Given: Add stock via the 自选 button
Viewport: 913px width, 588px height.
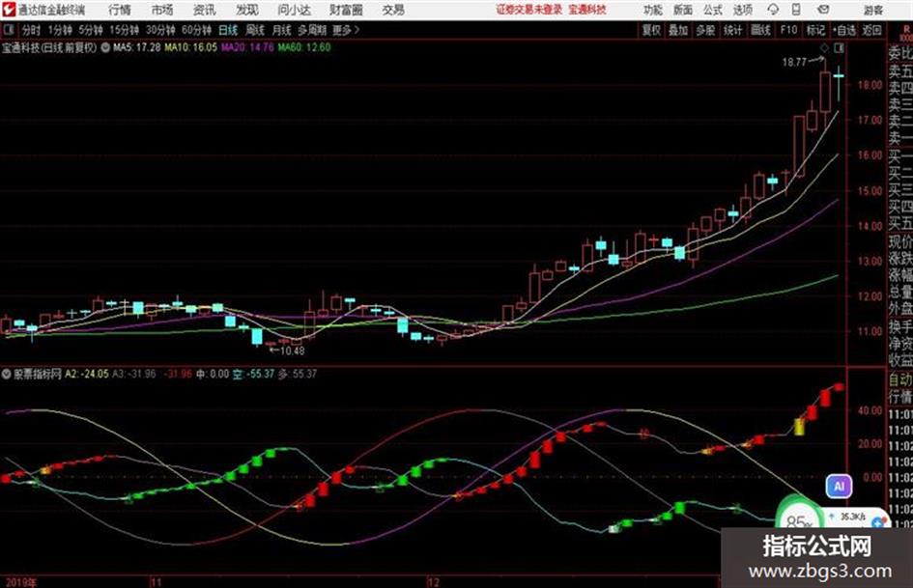Looking at the screenshot, I should 844,30.
